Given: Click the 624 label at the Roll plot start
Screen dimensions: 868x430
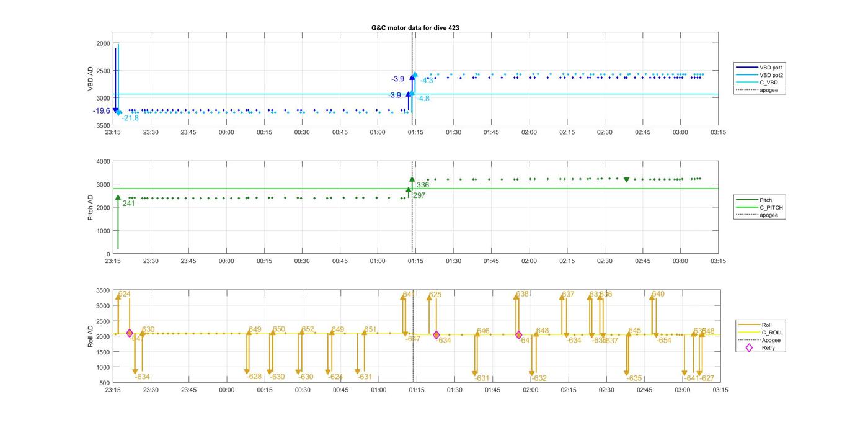Looking at the screenshot, I should [x=124, y=294].
